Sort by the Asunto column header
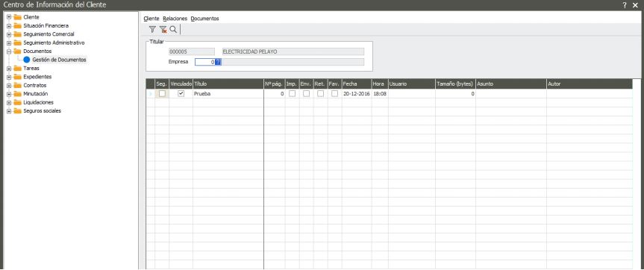644x270 pixels. (x=511, y=84)
